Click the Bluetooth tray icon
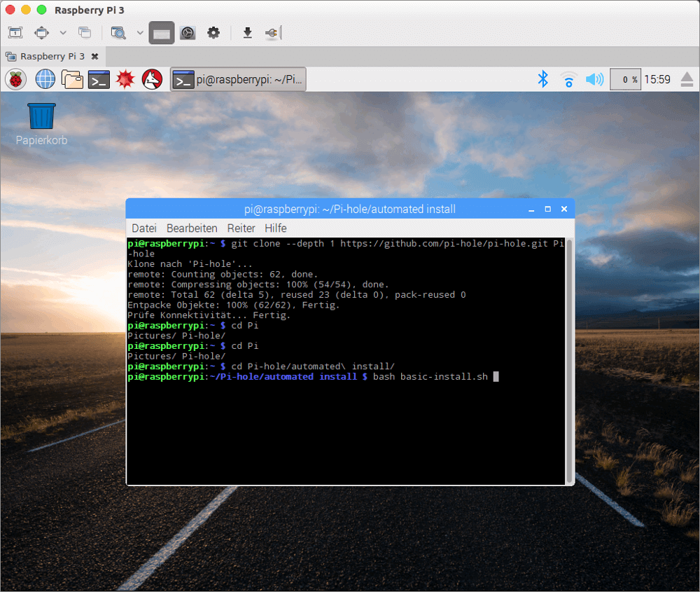Screen dimensions: 700x592 pyautogui.click(x=542, y=79)
